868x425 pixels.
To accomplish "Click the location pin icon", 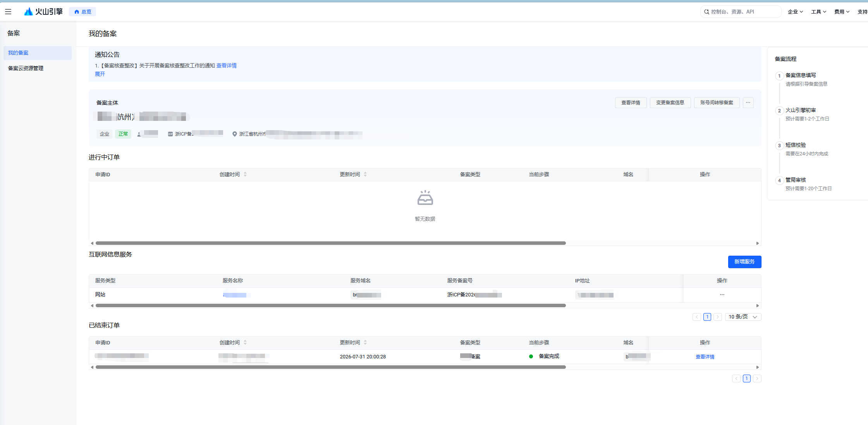I will tap(234, 134).
